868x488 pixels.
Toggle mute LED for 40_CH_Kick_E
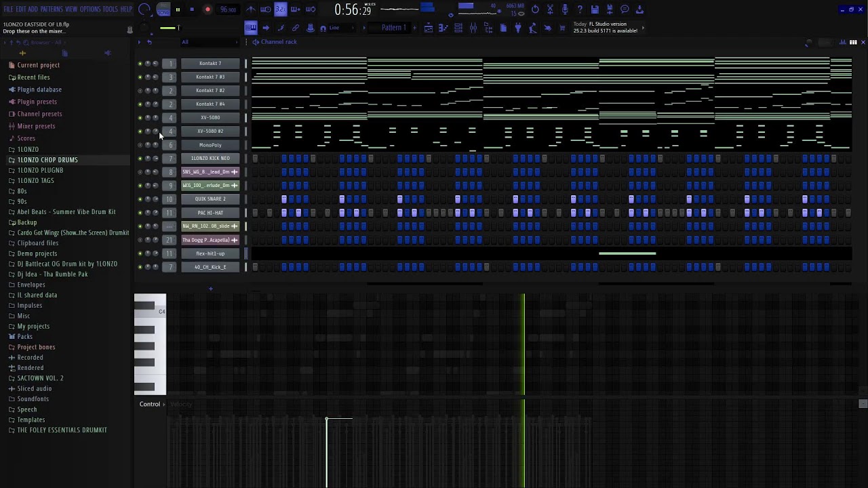pyautogui.click(x=140, y=267)
